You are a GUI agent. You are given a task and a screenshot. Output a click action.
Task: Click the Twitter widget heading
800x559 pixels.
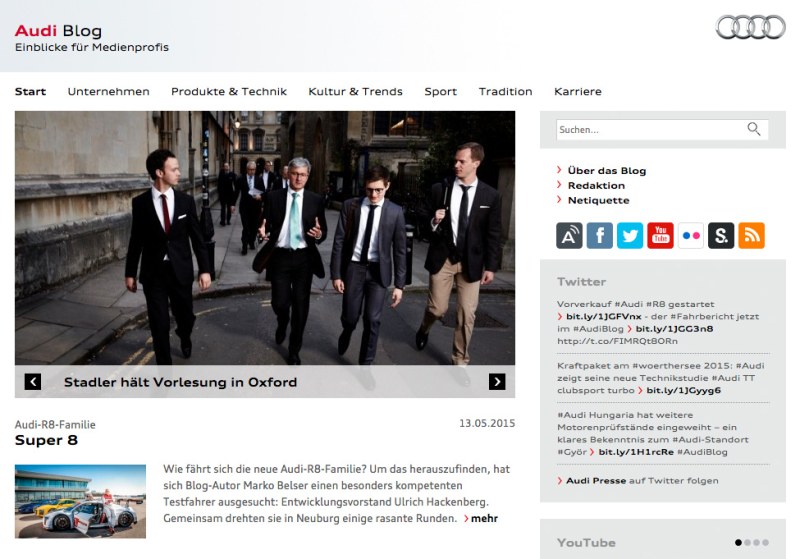tap(581, 282)
